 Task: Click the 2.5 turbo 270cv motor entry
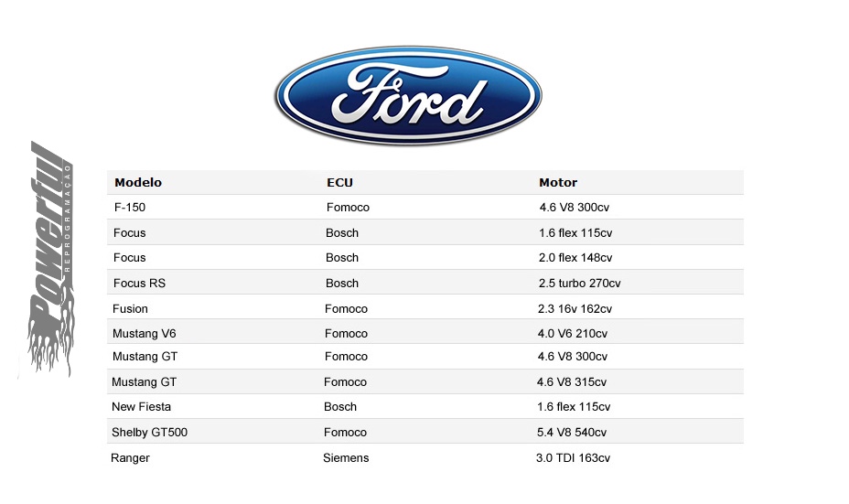[x=579, y=284]
